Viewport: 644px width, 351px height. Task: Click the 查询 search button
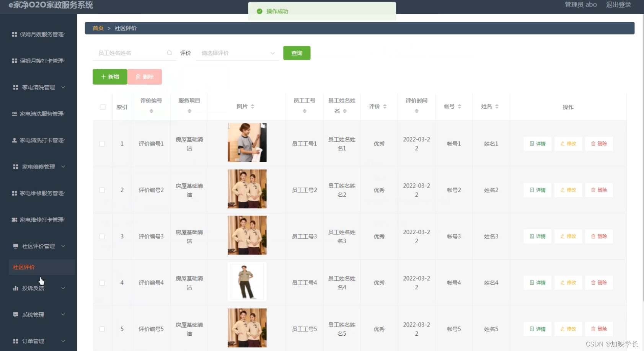pyautogui.click(x=296, y=53)
